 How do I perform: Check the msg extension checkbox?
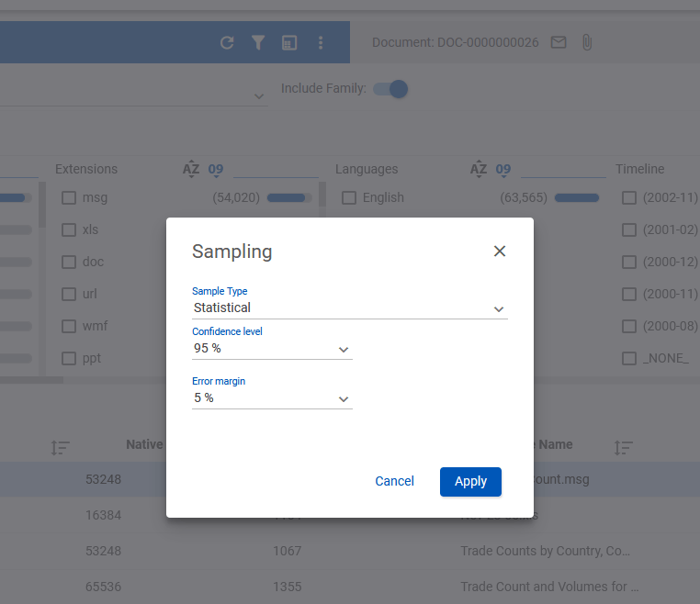coord(69,197)
